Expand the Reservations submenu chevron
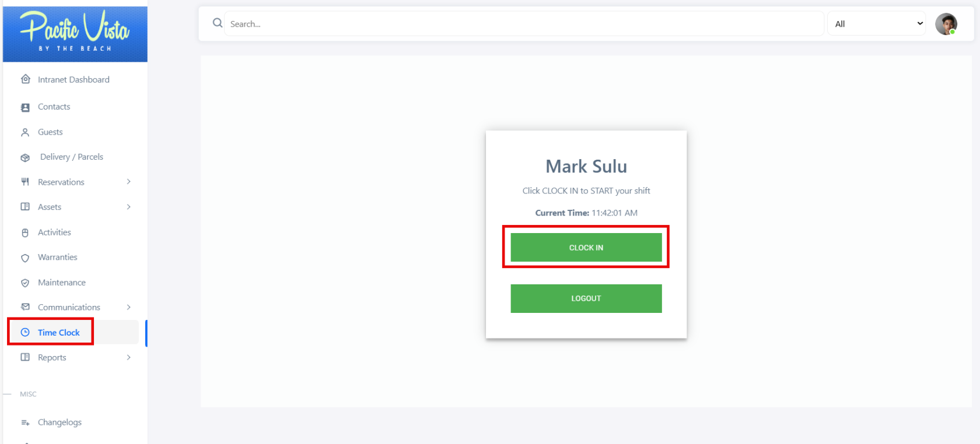 click(x=129, y=182)
